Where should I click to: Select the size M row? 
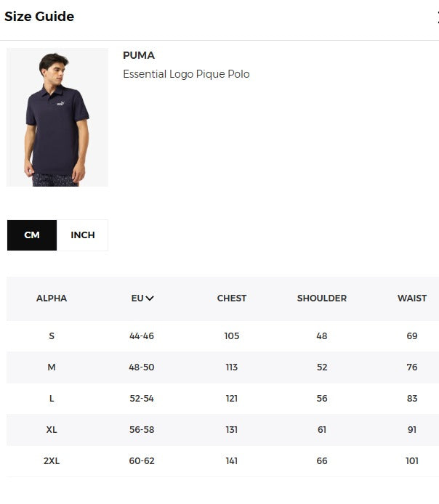[52, 367]
